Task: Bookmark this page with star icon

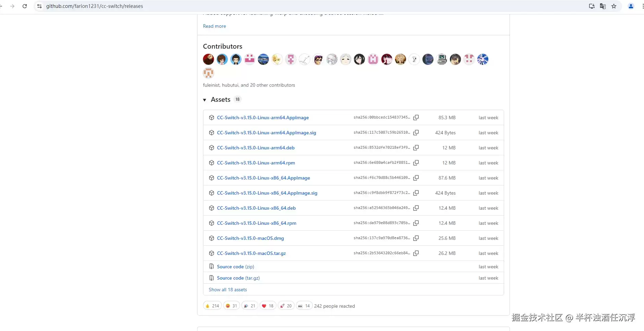Action: (614, 6)
